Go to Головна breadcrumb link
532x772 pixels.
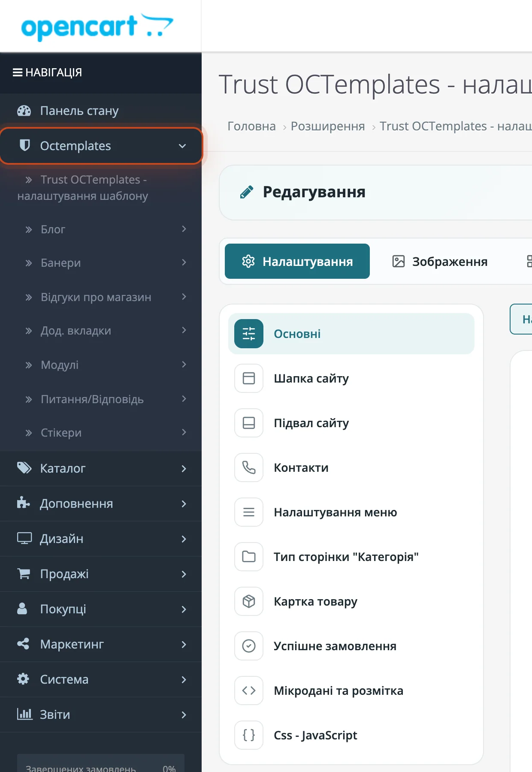[x=251, y=126]
